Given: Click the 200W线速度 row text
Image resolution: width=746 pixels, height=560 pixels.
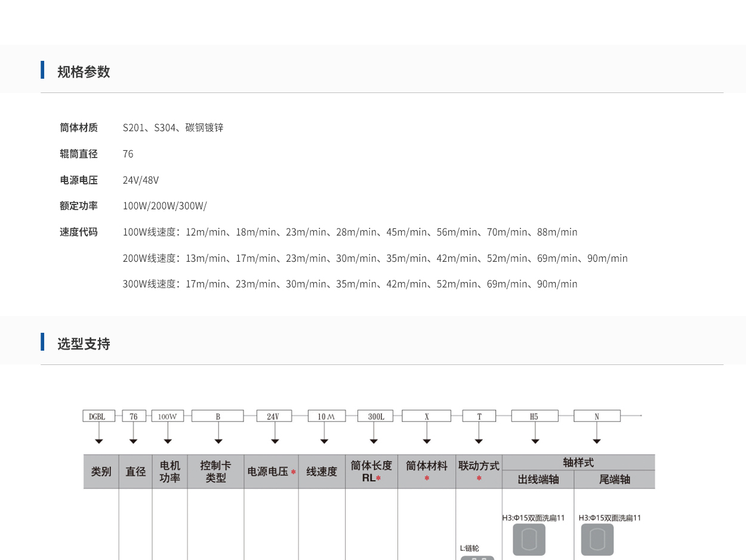Looking at the screenshot, I should pyautogui.click(x=375, y=258).
